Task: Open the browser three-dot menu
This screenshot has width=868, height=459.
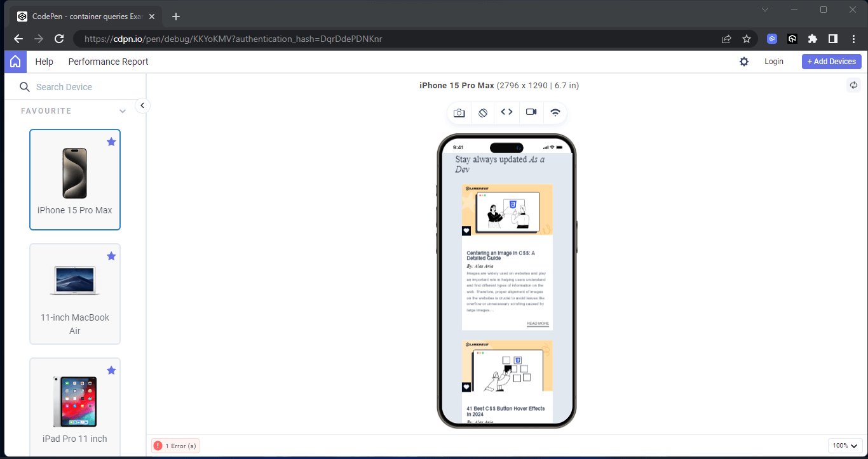Action: tap(853, 39)
